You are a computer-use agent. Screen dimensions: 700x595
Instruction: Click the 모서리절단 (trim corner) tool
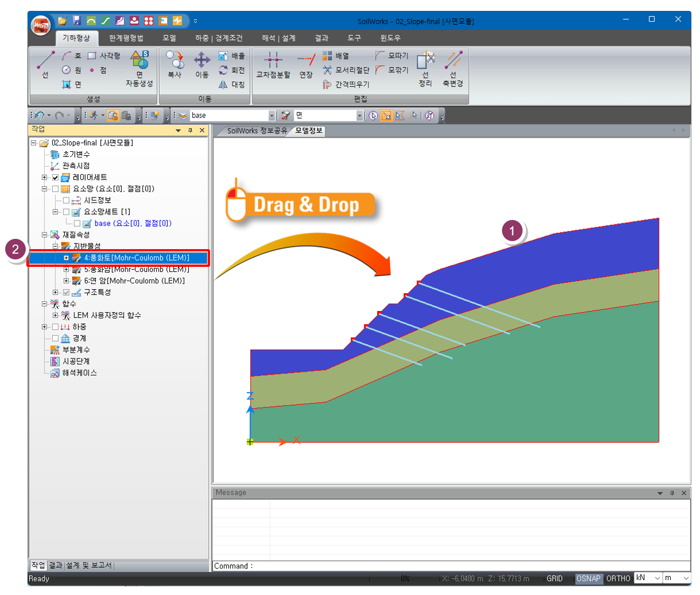coord(346,70)
